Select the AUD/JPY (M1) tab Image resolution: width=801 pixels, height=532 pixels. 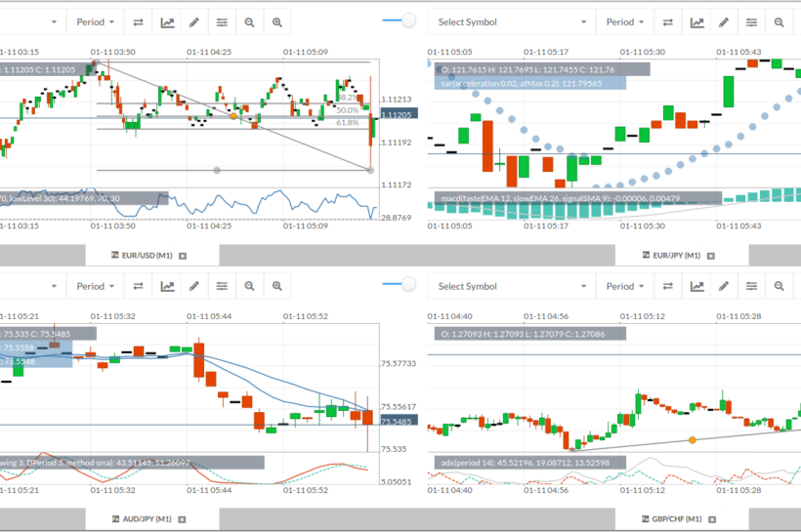pyautogui.click(x=143, y=519)
